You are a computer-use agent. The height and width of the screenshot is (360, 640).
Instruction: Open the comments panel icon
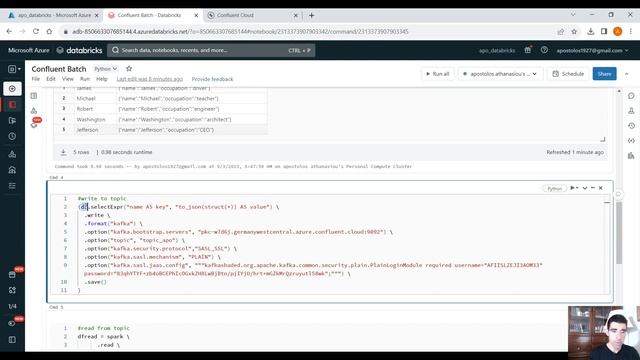pyautogui.click(x=631, y=96)
